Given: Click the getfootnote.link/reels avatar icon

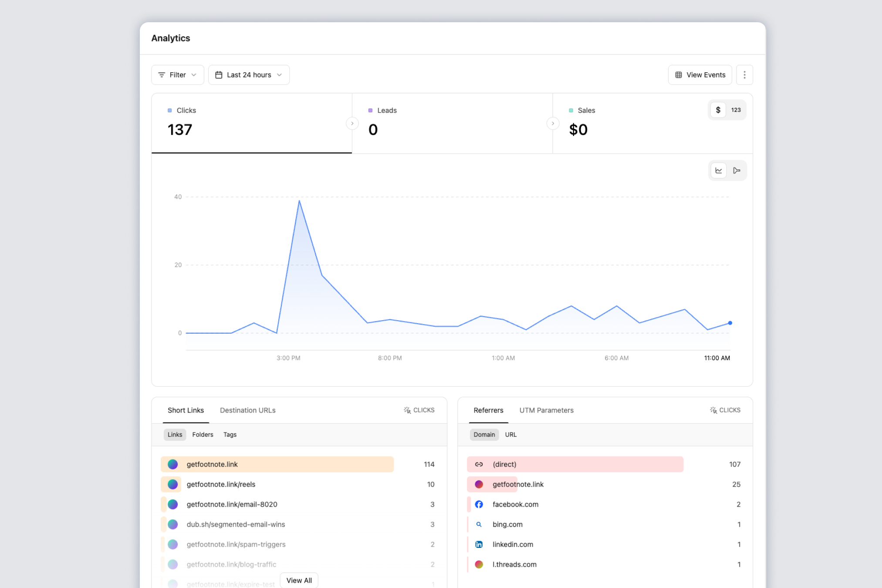Looking at the screenshot, I should (x=173, y=484).
